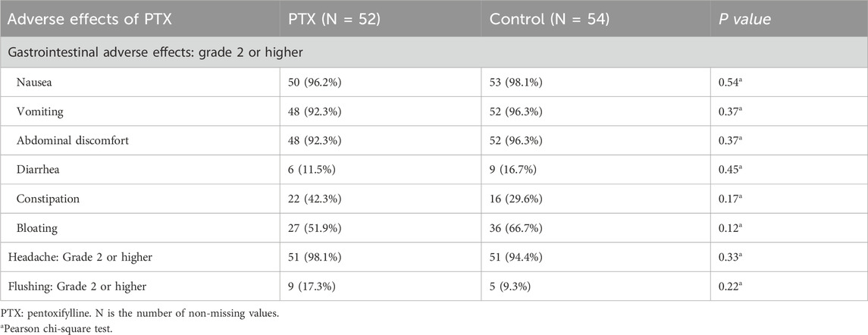Click the Nausea row label
The height and width of the screenshot is (335, 868).
pyautogui.click(x=36, y=86)
